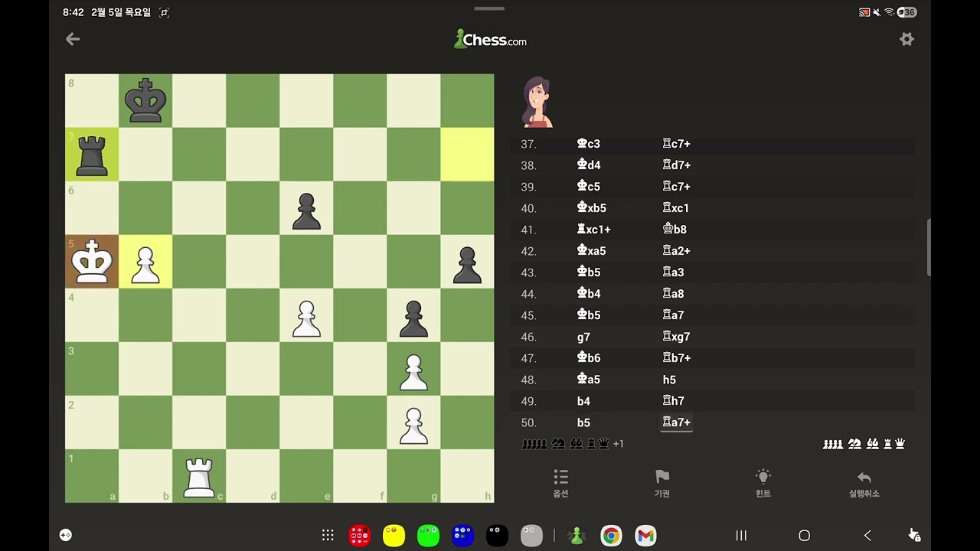Launch Gmail from the taskbar
Image resolution: width=980 pixels, height=551 pixels.
click(645, 536)
